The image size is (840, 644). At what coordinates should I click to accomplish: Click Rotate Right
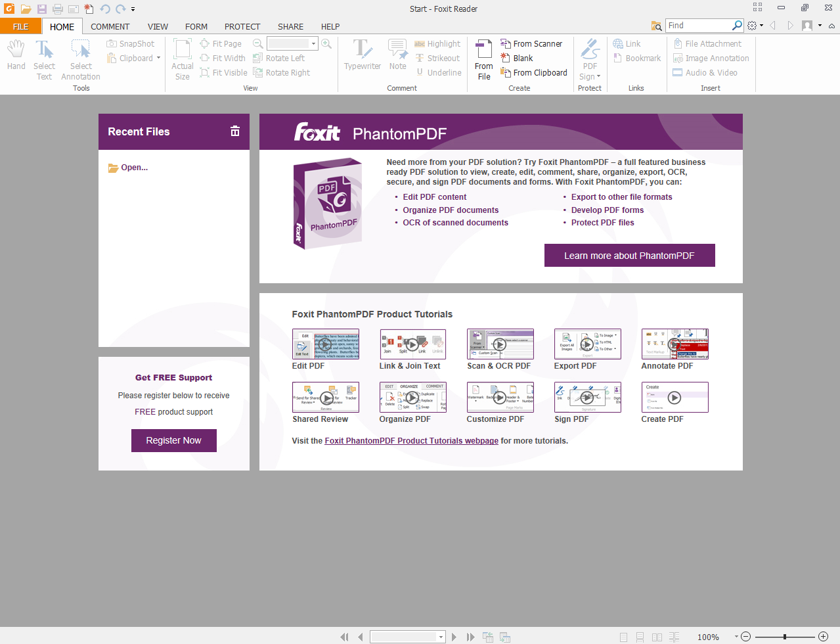tap(282, 73)
